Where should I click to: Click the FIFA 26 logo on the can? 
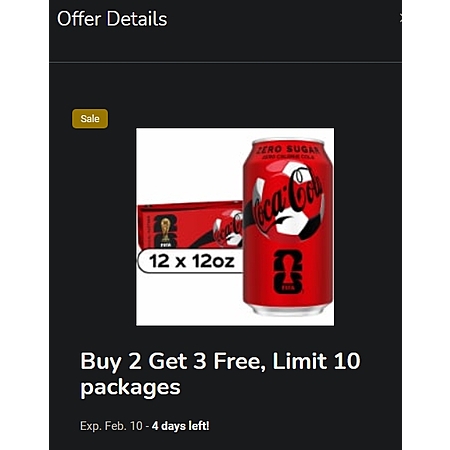(288, 272)
